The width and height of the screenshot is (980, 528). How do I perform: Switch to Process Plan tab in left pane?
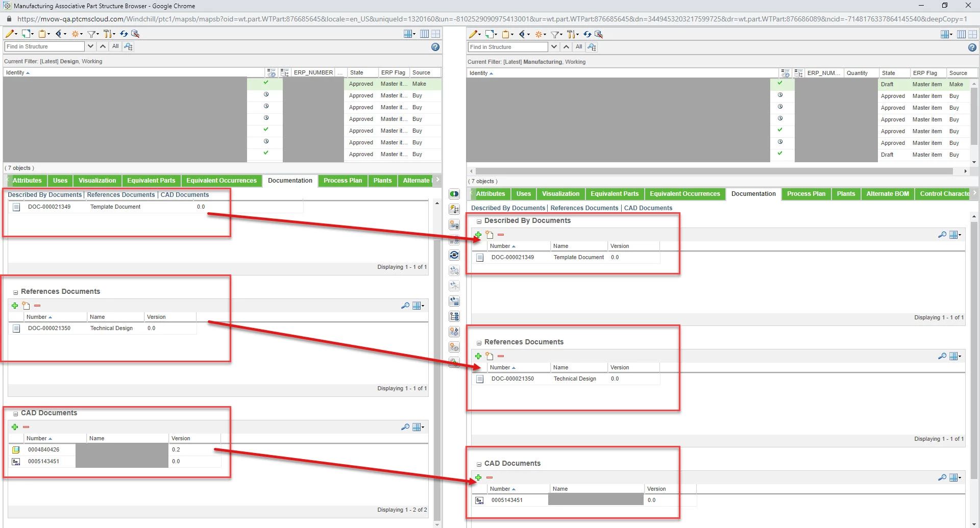pyautogui.click(x=342, y=181)
